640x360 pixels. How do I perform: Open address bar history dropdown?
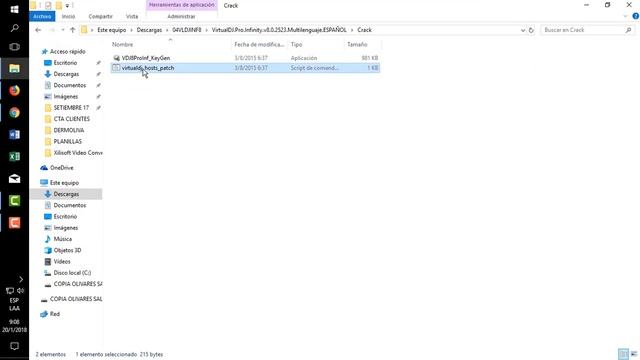tap(522, 30)
